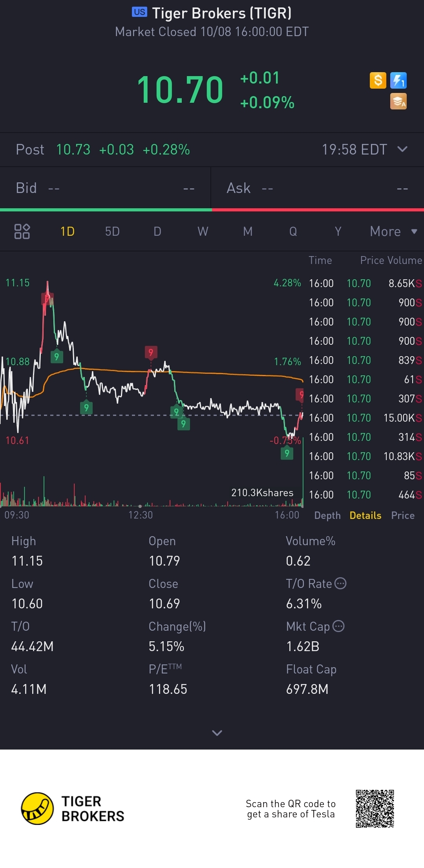Tap the scan QR code Tesla text
424x868 pixels.
[x=291, y=809]
